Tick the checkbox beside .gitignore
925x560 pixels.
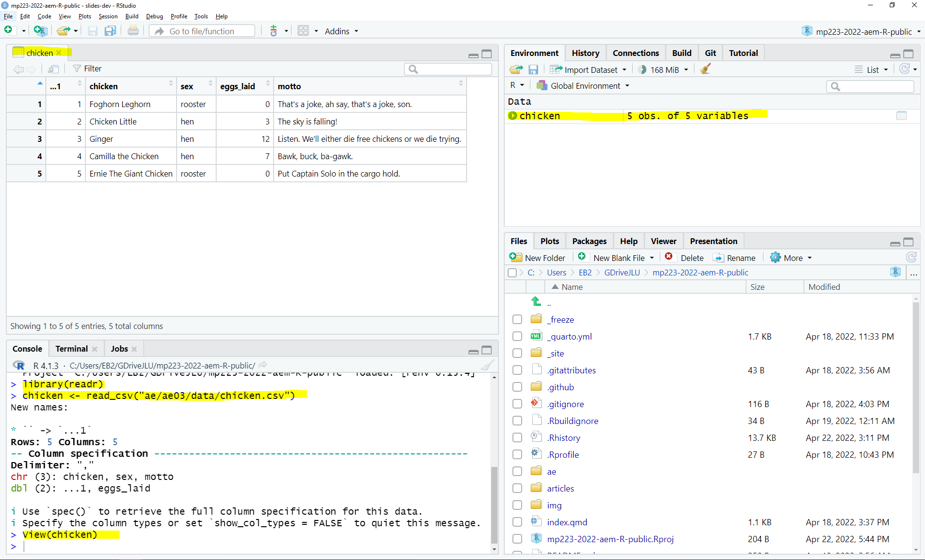517,404
